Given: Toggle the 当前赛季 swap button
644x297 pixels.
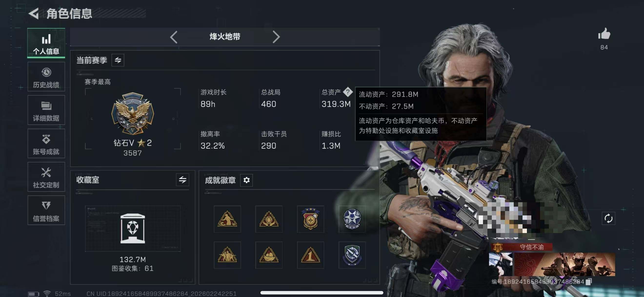Looking at the screenshot, I should pyautogui.click(x=118, y=60).
